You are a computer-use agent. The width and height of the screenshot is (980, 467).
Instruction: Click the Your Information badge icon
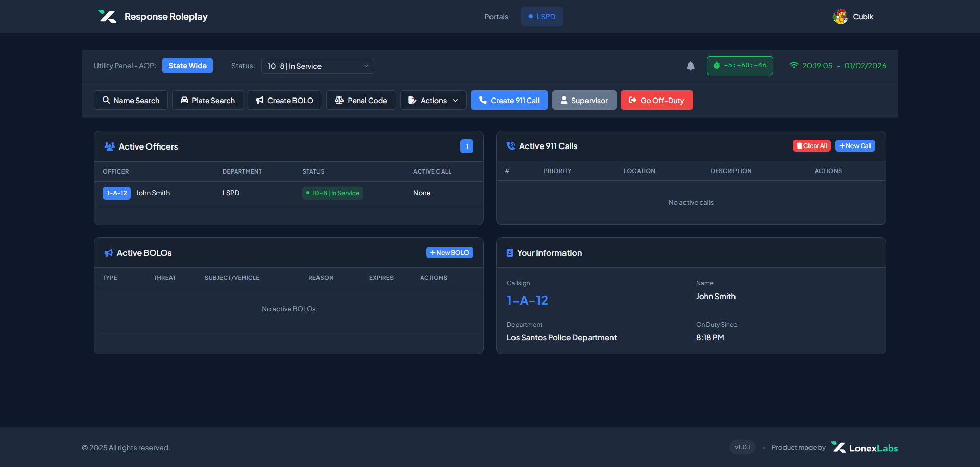(509, 253)
